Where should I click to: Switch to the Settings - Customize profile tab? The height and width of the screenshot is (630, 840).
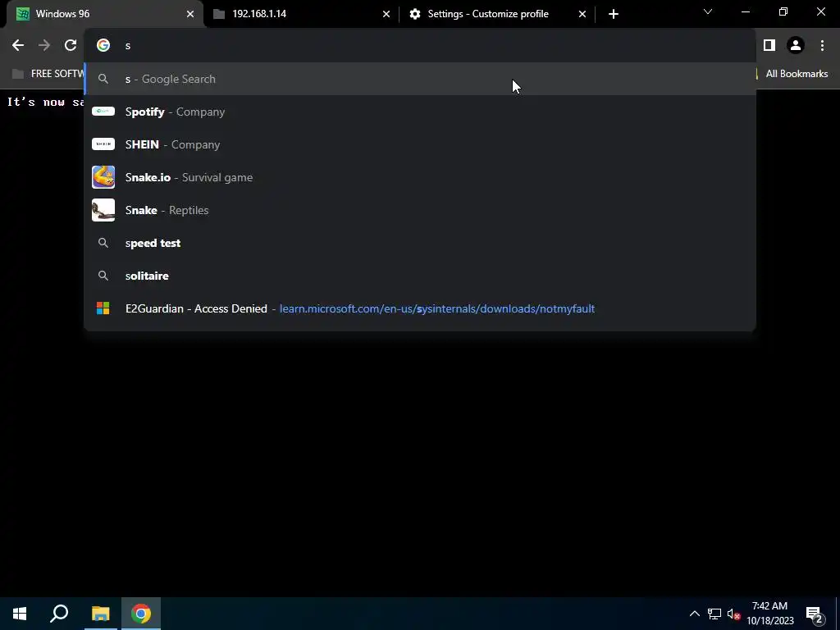tap(497, 14)
